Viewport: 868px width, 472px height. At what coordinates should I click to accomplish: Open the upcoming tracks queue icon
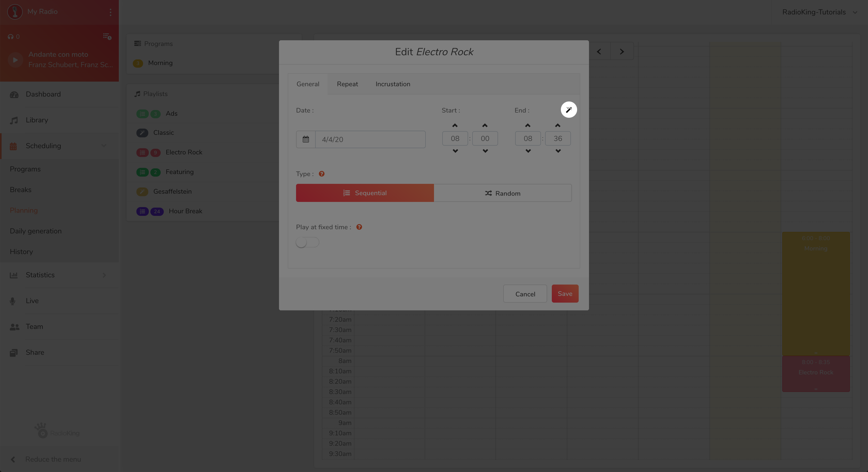tap(107, 36)
